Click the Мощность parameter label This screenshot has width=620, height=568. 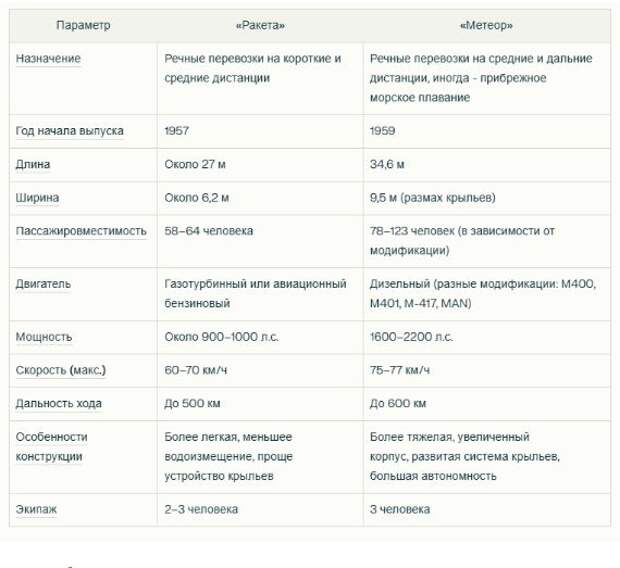pyautogui.click(x=44, y=337)
